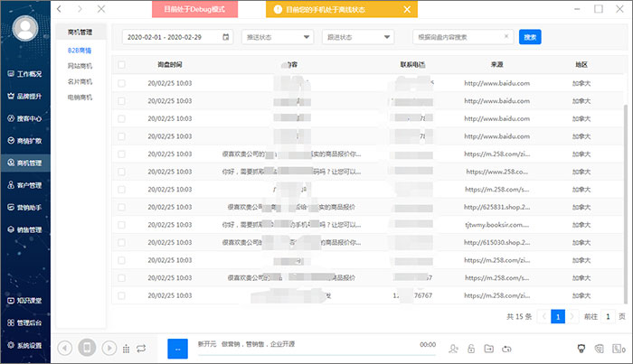Open 系统设置 in the sidebar
Image resolution: width=633 pixels, height=364 pixels.
tap(25, 345)
